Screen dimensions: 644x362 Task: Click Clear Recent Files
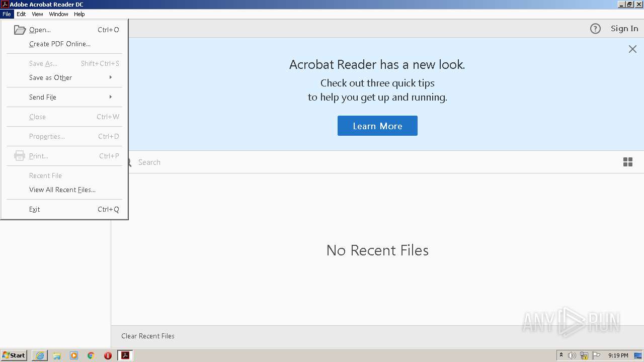click(148, 336)
